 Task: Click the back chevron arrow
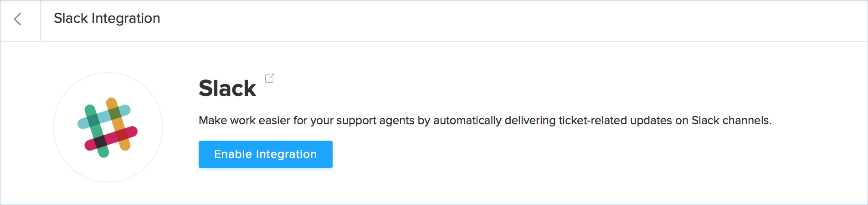coord(18,19)
